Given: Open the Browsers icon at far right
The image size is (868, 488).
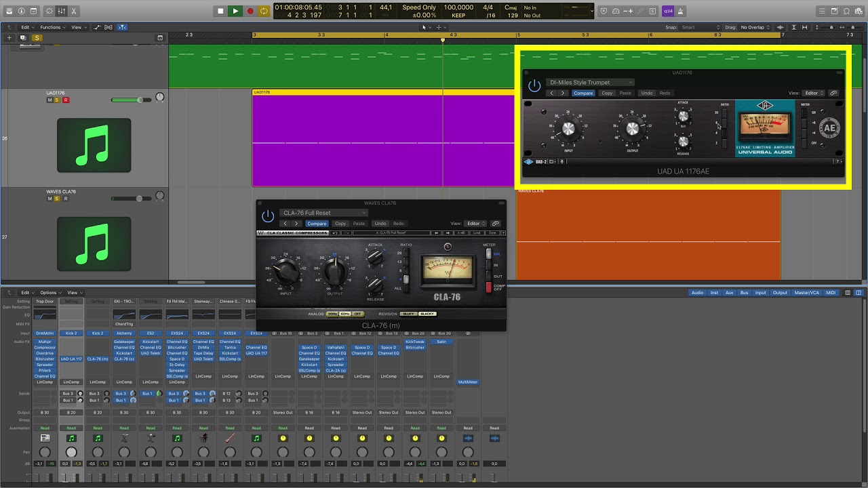Looking at the screenshot, I should click(859, 11).
